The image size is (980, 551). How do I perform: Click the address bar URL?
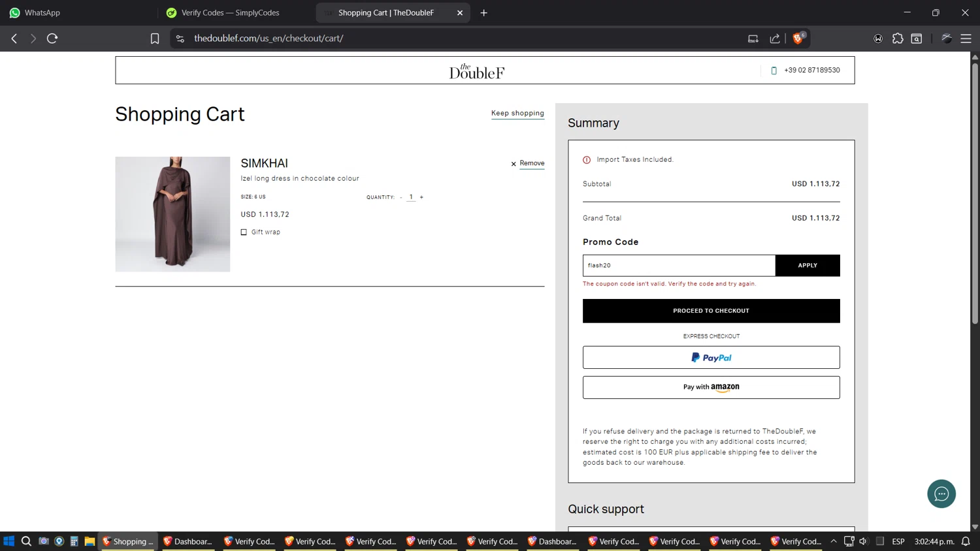(x=269, y=39)
